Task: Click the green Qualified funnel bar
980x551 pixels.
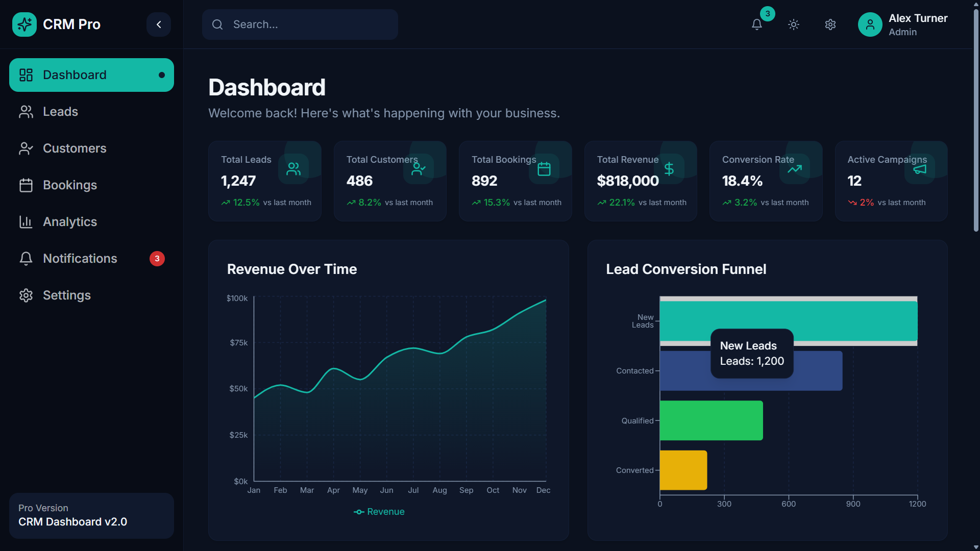Action: click(x=712, y=420)
